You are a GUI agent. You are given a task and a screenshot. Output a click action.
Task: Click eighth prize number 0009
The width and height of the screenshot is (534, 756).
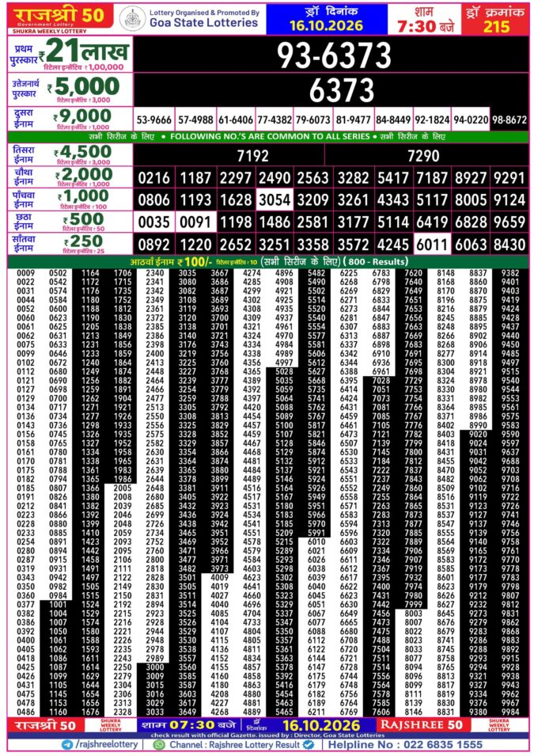[x=25, y=273]
